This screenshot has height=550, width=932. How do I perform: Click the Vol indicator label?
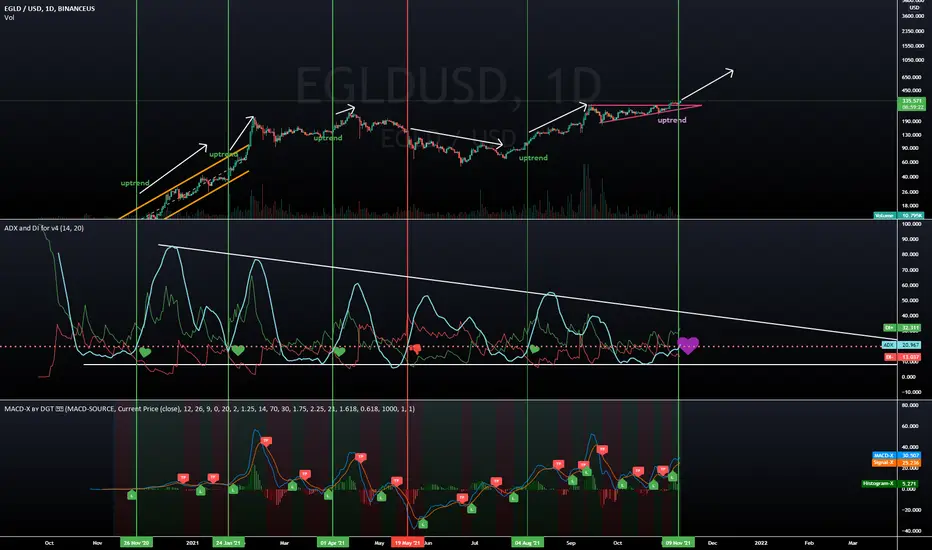tap(9, 18)
